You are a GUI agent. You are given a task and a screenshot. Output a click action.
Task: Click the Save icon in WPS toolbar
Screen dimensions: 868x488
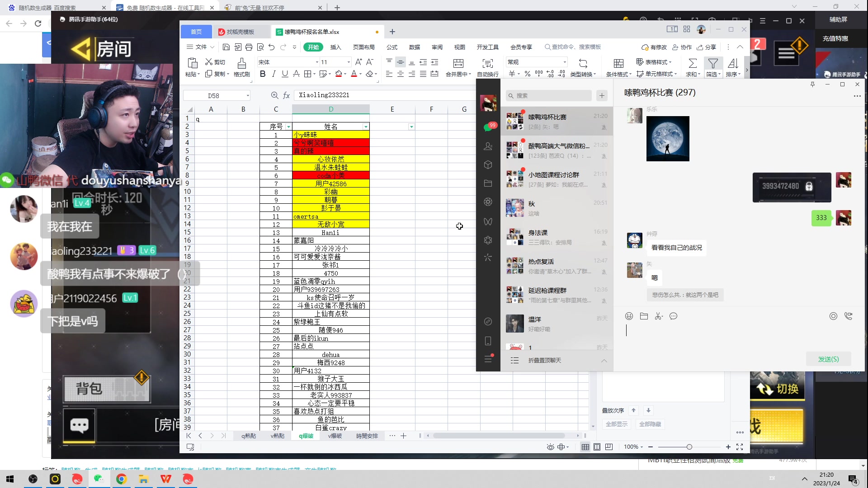click(x=226, y=47)
